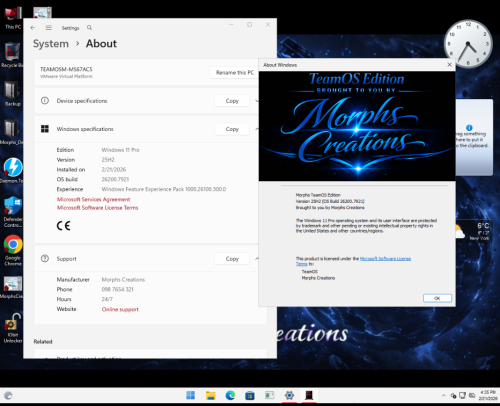Launch File Explorer from the taskbar

[x=211, y=395]
